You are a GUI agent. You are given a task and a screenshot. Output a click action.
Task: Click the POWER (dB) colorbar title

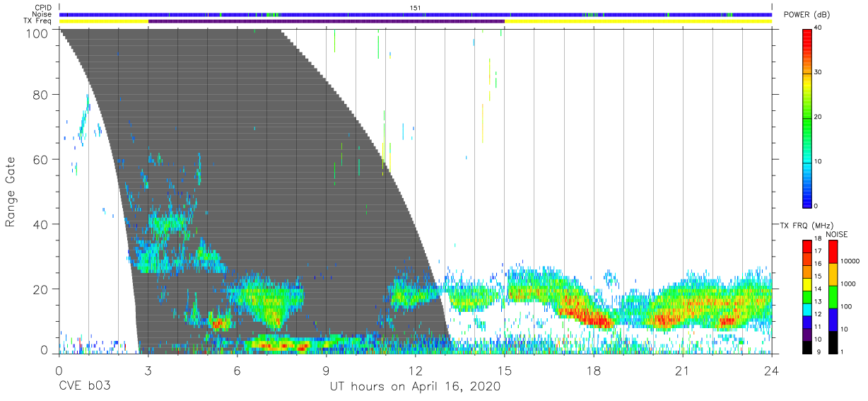point(807,15)
